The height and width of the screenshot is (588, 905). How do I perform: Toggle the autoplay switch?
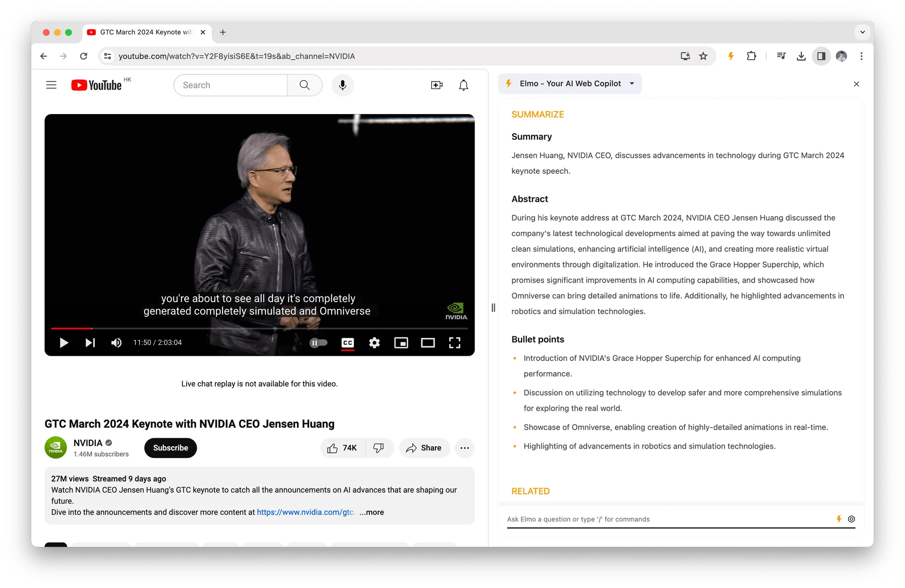click(318, 343)
